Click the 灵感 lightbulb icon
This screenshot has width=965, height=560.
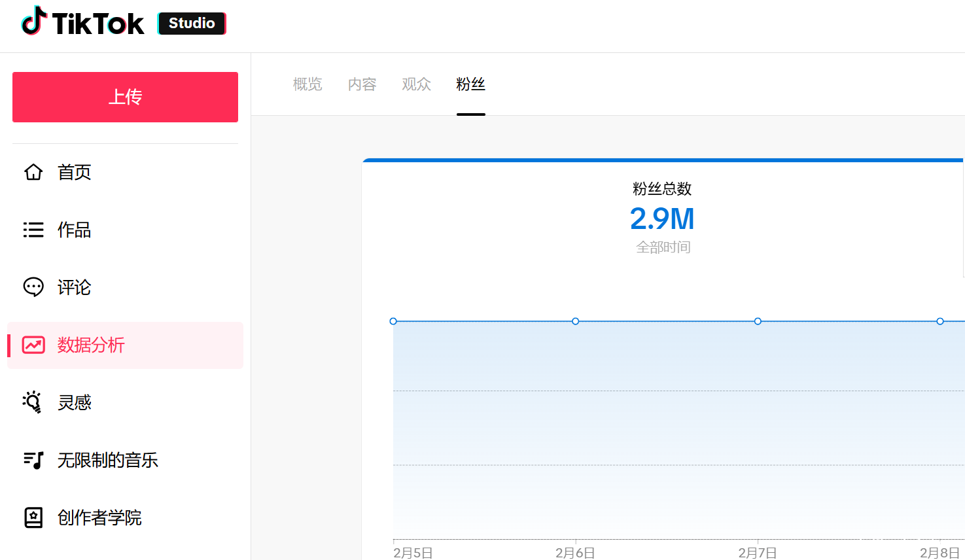pos(33,402)
